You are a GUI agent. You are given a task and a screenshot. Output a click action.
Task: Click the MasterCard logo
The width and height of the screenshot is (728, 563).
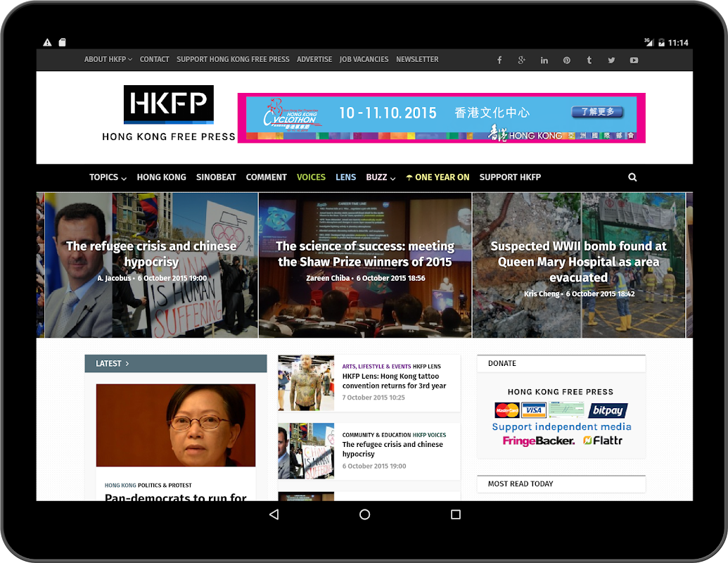507,410
